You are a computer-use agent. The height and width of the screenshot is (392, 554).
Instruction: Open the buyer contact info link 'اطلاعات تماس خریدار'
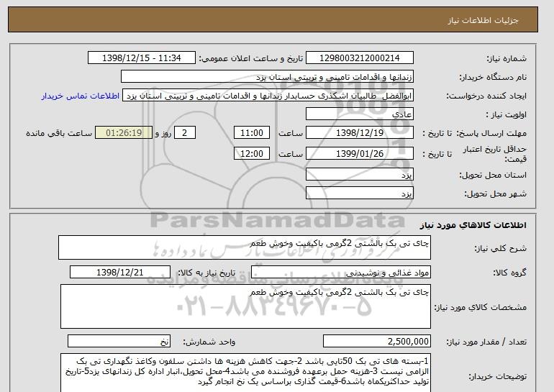point(81,96)
